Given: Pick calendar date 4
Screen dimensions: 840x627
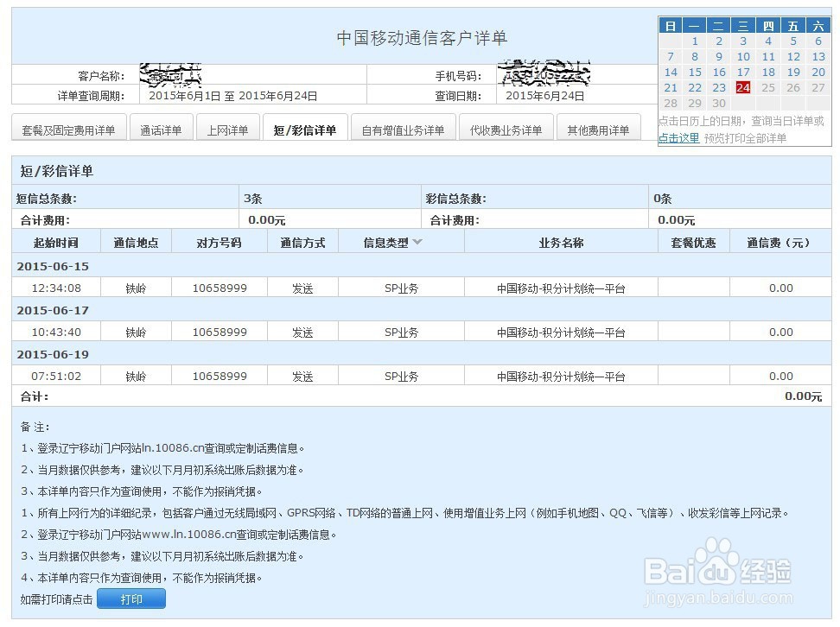Looking at the screenshot, I should point(768,41).
